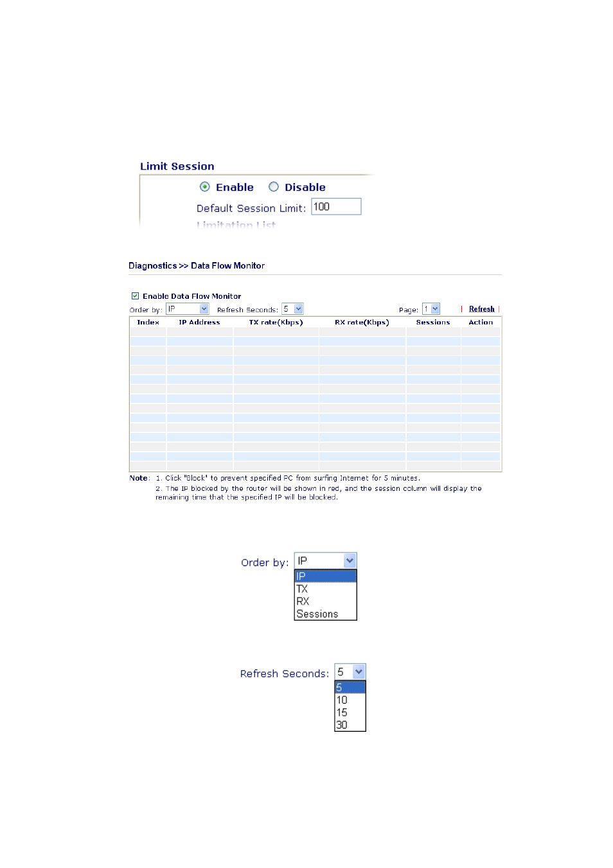Toggle Enable Data Flow Monitor checkbox
Screen dimensions: 613x868
pyautogui.click(x=135, y=296)
